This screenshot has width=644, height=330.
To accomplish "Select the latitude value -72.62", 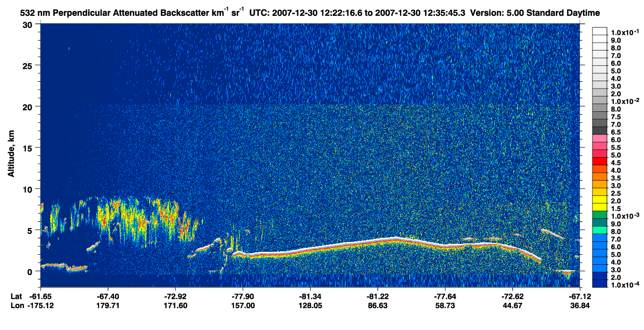I will tap(513, 296).
